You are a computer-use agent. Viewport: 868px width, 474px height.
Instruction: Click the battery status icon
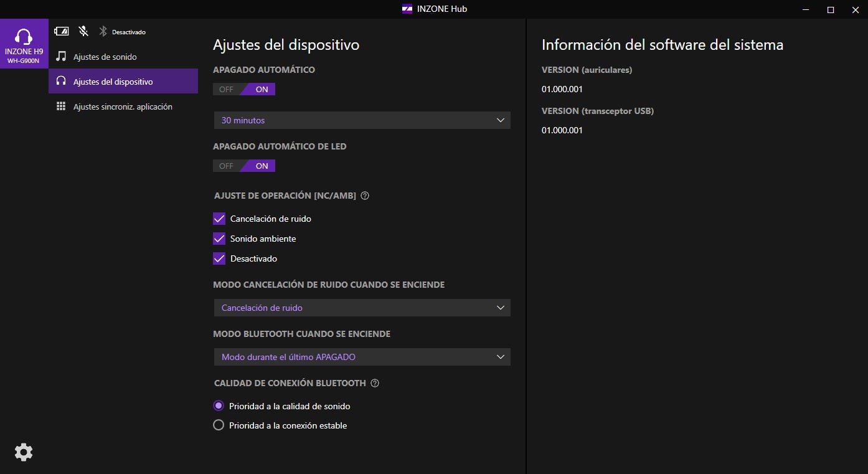[x=61, y=31]
